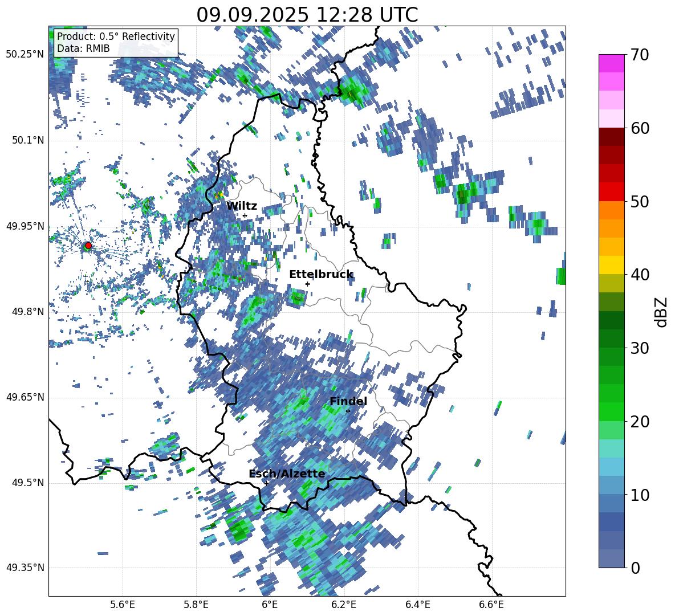Click the 5.8°E longitude label
675x616 pixels.
196,605
